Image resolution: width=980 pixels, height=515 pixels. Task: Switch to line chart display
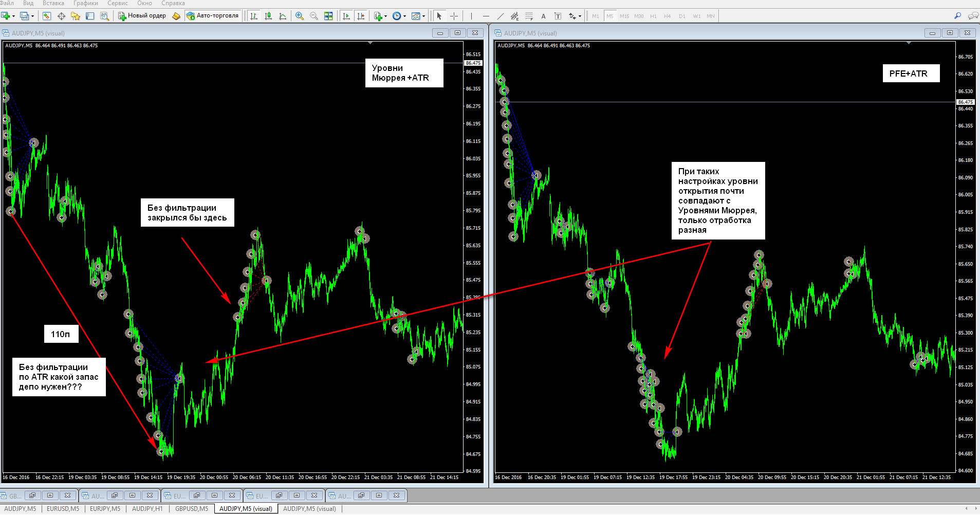pyautogui.click(x=283, y=16)
